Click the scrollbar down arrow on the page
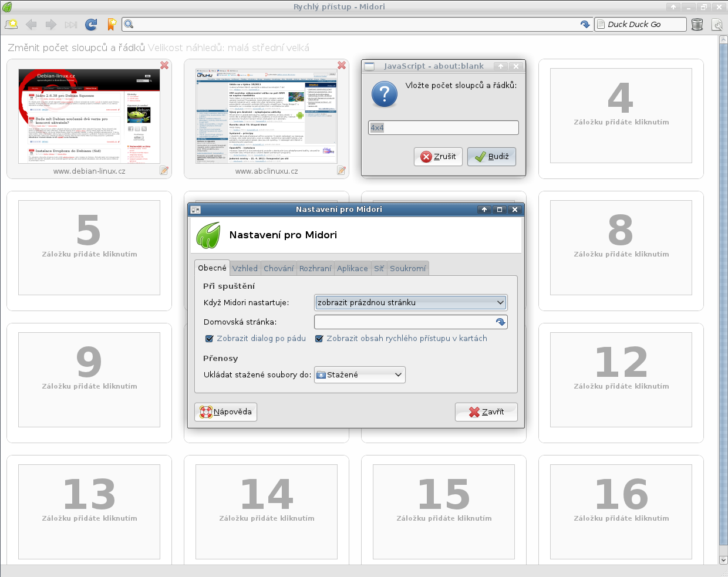 point(723,560)
